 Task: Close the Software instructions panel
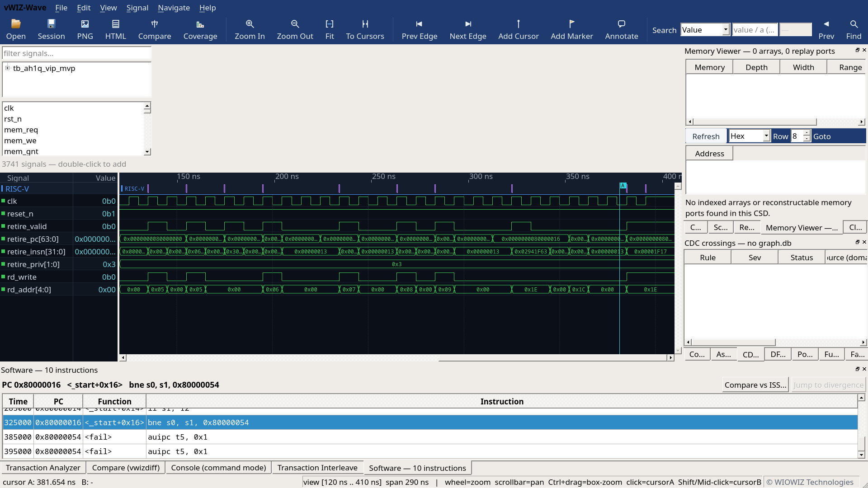(864, 369)
